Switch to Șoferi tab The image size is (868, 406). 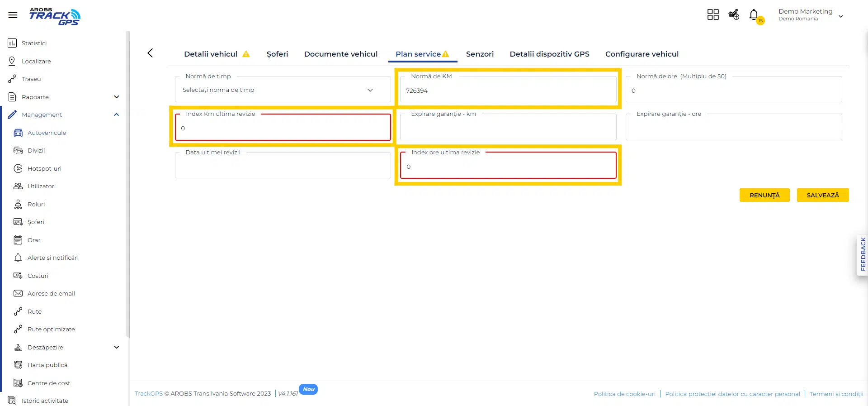(277, 54)
